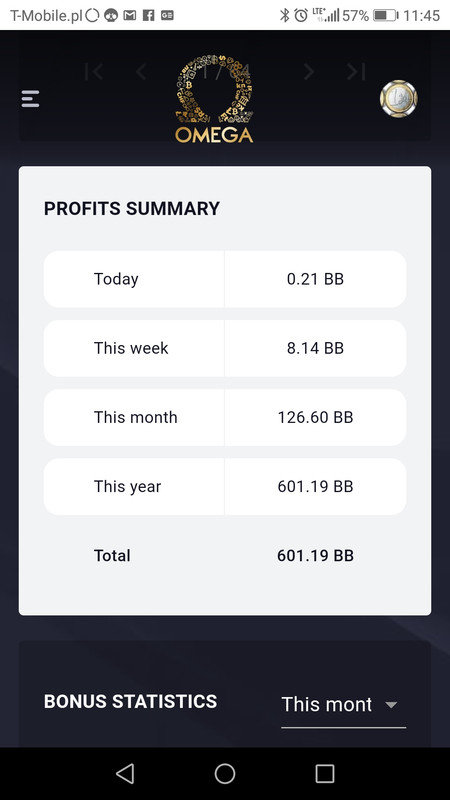Tap the Omega logo
Viewport: 450px width, 800px height.
pyautogui.click(x=214, y=99)
